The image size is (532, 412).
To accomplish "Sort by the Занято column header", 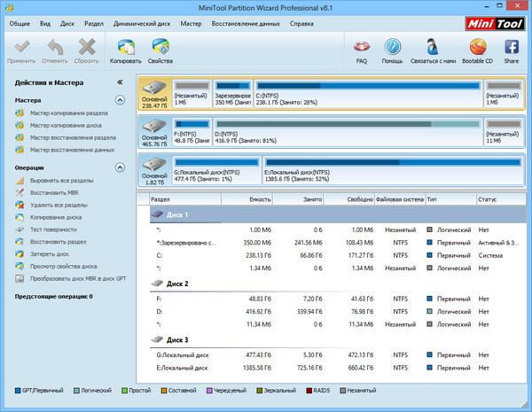I will click(x=298, y=199).
